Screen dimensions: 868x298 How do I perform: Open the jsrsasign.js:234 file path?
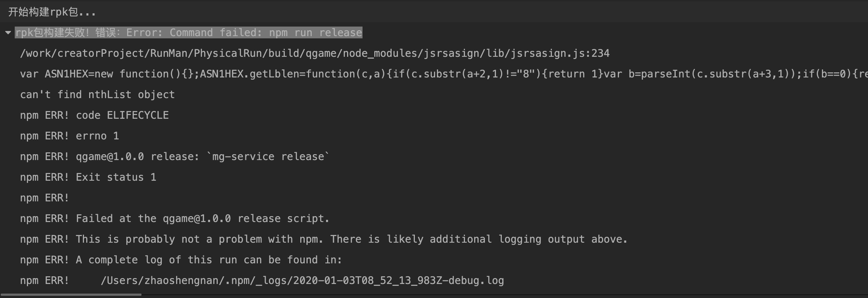pos(315,53)
